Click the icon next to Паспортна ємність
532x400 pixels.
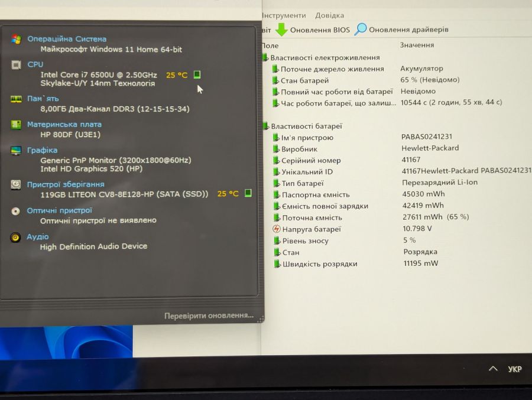[x=277, y=195]
